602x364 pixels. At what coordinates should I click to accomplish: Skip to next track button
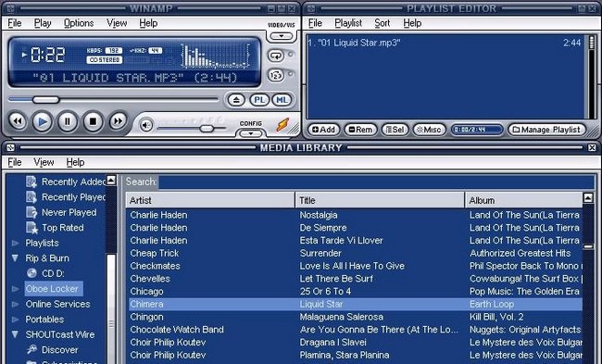click(x=119, y=121)
